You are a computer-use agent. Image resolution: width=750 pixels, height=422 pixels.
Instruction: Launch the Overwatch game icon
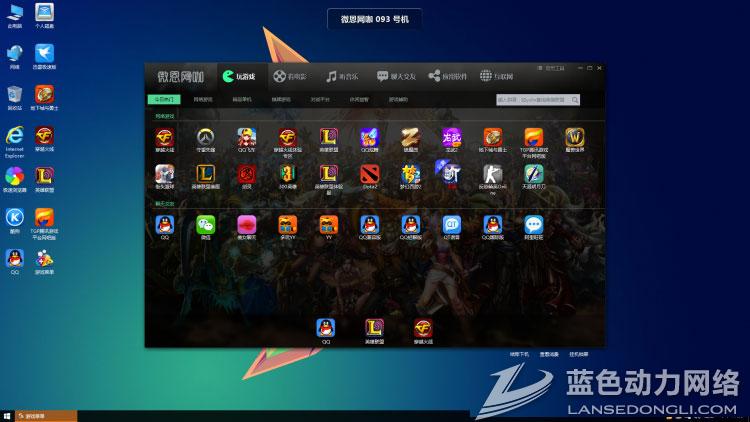(204, 137)
